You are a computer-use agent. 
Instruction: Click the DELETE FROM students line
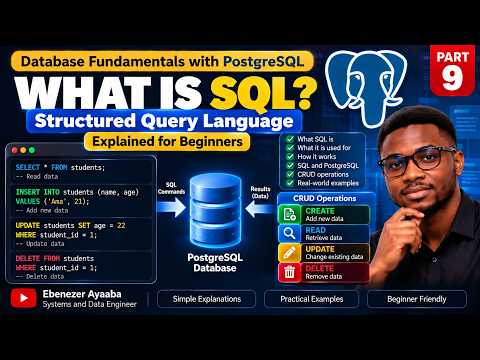click(55, 258)
